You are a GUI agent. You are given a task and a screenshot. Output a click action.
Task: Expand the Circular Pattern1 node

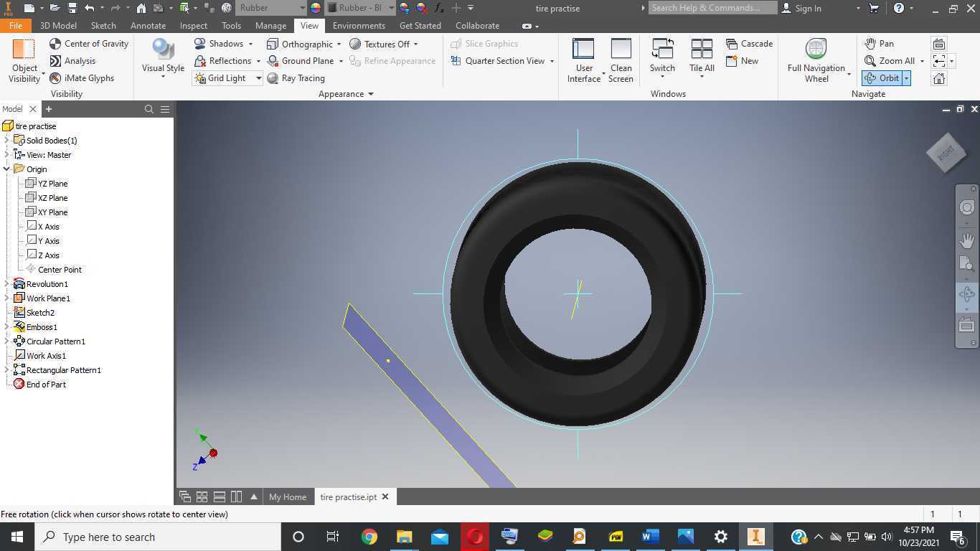[x=6, y=342]
